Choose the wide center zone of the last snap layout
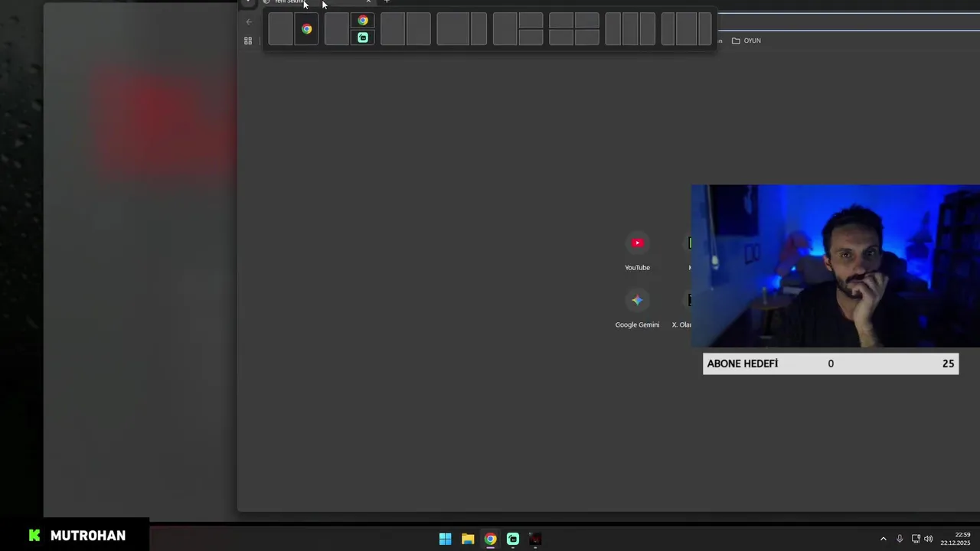Screen dimensions: 980x551 coord(687,29)
